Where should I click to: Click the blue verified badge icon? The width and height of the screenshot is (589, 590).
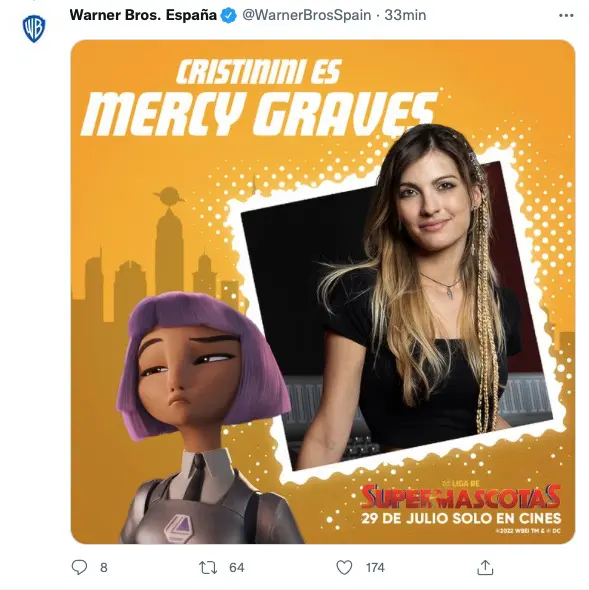tap(228, 15)
